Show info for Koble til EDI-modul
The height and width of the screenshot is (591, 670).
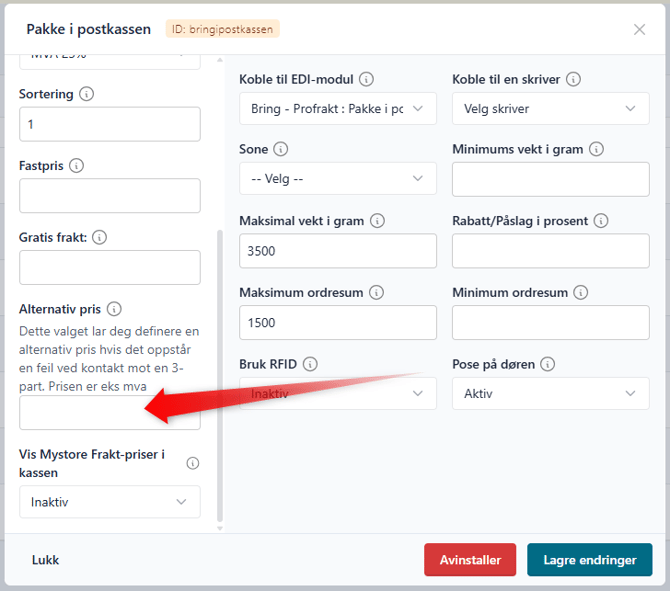[x=366, y=79]
